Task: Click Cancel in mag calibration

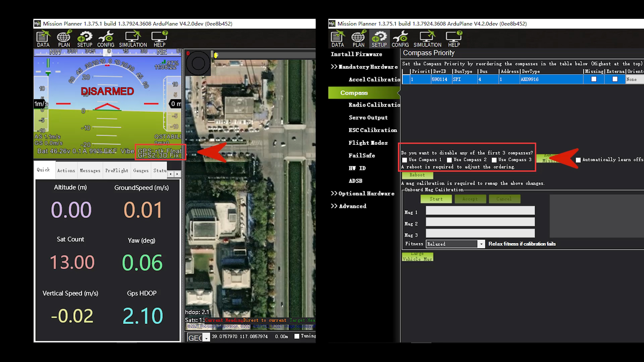Action: [504, 199]
